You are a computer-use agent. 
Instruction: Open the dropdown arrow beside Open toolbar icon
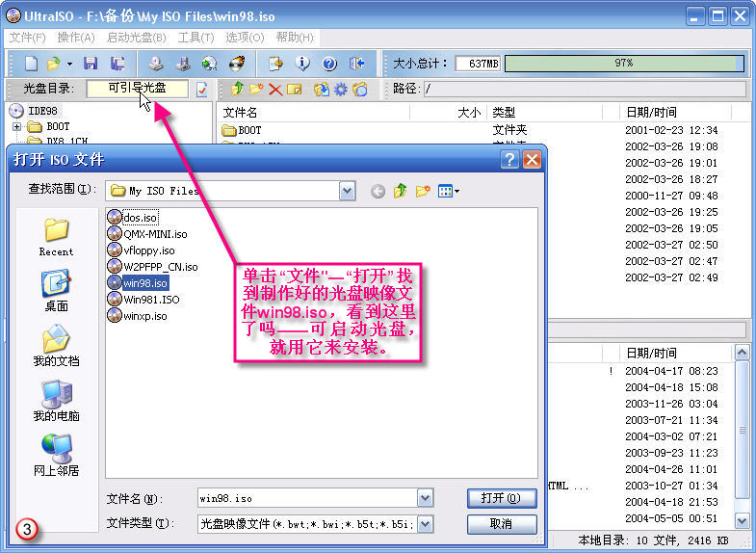click(70, 64)
